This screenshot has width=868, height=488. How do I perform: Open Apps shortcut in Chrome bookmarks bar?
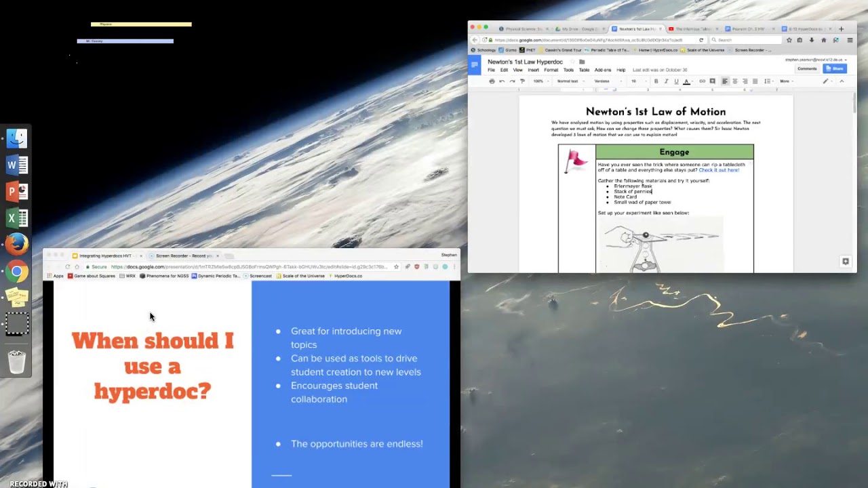[x=55, y=276]
